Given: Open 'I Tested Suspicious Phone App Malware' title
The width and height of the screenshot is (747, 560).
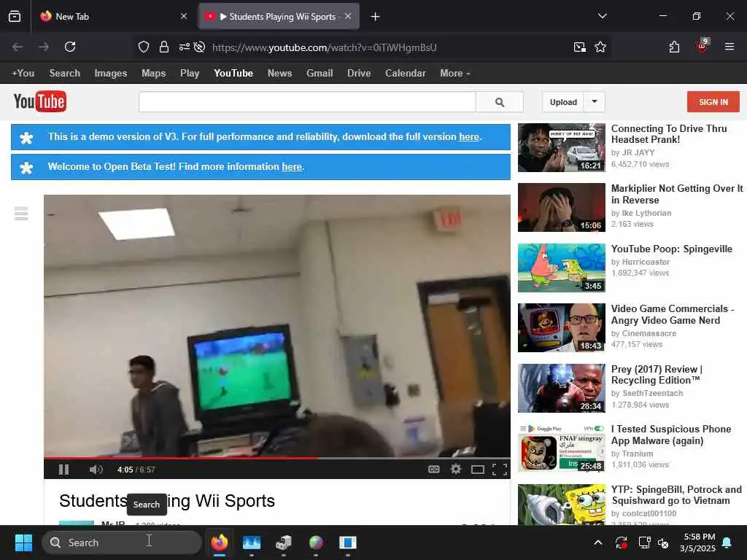Looking at the screenshot, I should pyautogui.click(x=671, y=435).
